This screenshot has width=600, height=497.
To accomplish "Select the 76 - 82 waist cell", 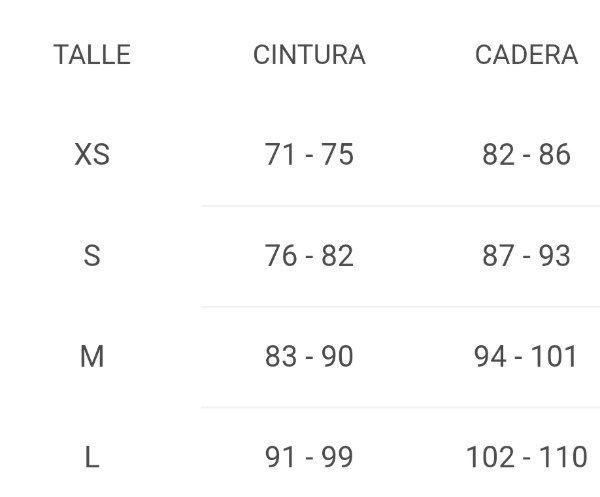I will click(x=309, y=256).
